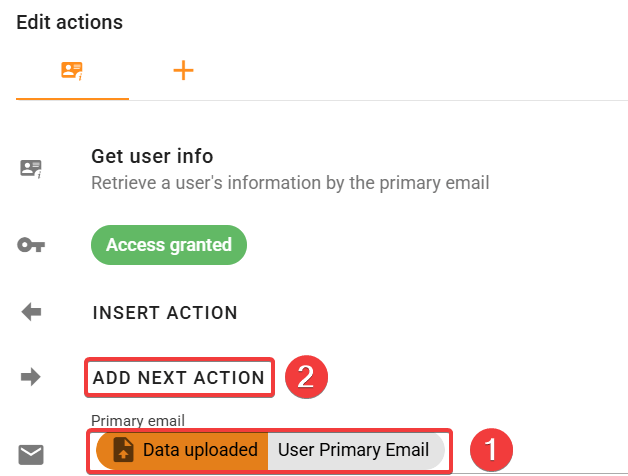Click the action description about retrieving user information

tap(289, 183)
